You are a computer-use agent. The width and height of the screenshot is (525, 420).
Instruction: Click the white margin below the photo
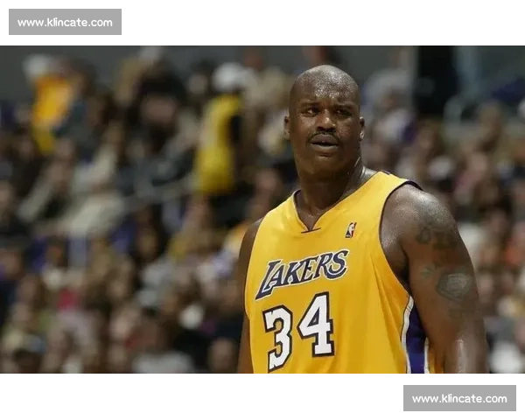(192, 399)
